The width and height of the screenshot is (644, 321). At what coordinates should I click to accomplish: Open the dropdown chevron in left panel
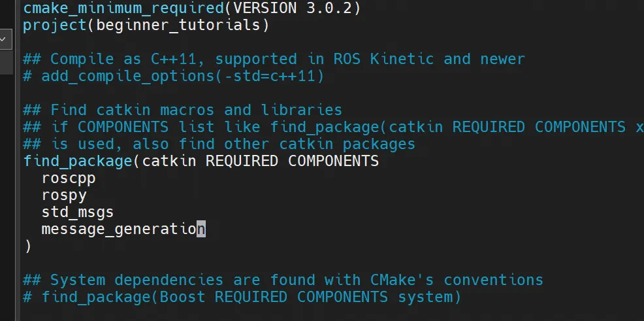pyautogui.click(x=3, y=39)
